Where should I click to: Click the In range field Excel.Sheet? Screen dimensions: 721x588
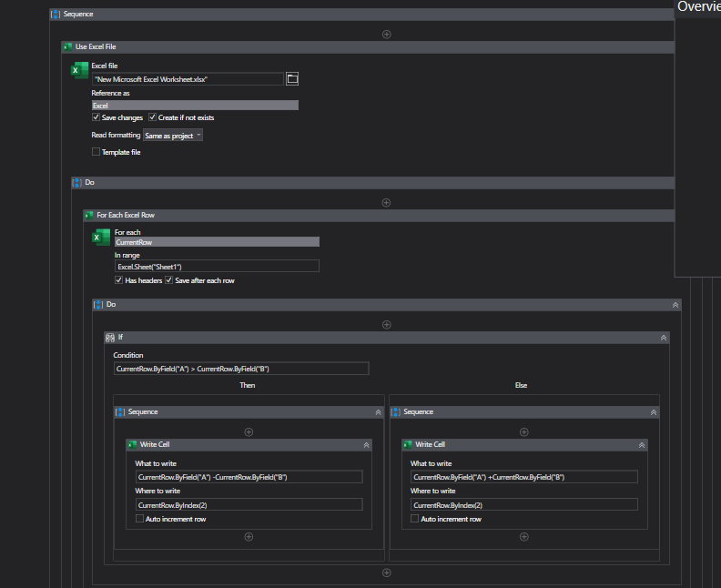pos(217,267)
